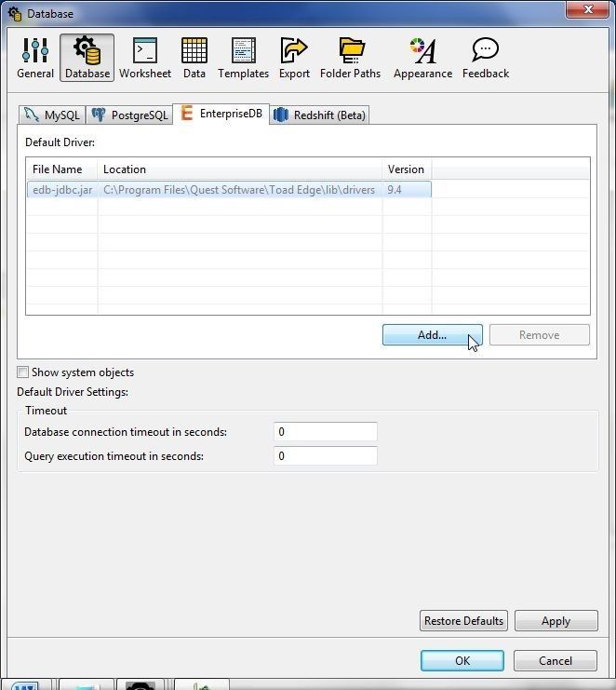
Task: Select the Database settings icon
Action: pos(87,58)
